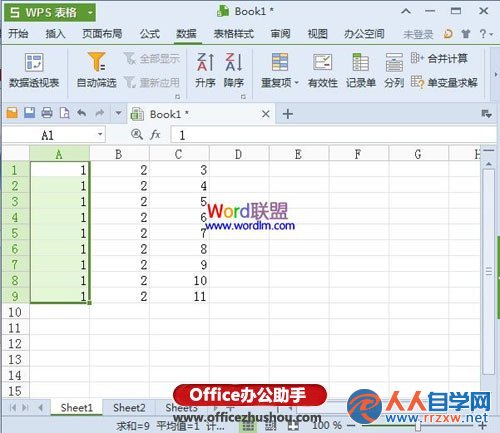Image resolution: width=500 pixels, height=433 pixels.
Task: Click Reapply (重新应用) filter button
Action: click(152, 82)
